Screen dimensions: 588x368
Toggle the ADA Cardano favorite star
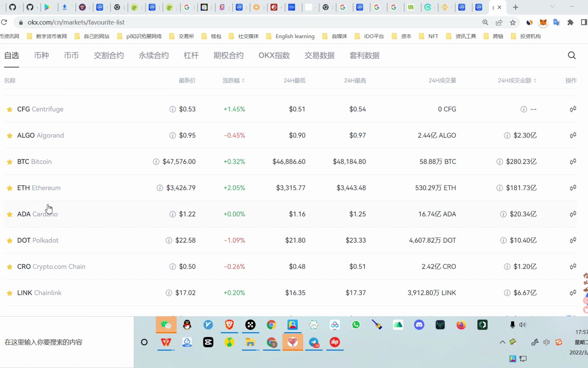click(x=10, y=214)
